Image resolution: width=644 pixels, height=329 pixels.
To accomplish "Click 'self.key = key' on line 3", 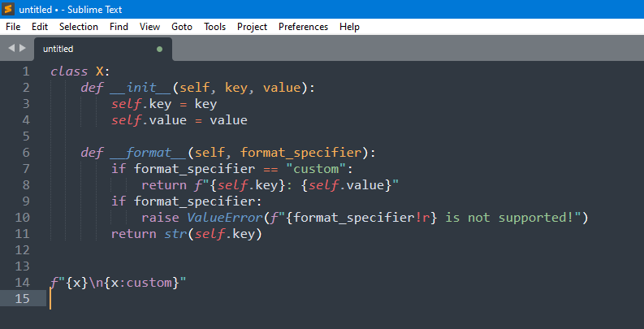I will click(x=164, y=104).
